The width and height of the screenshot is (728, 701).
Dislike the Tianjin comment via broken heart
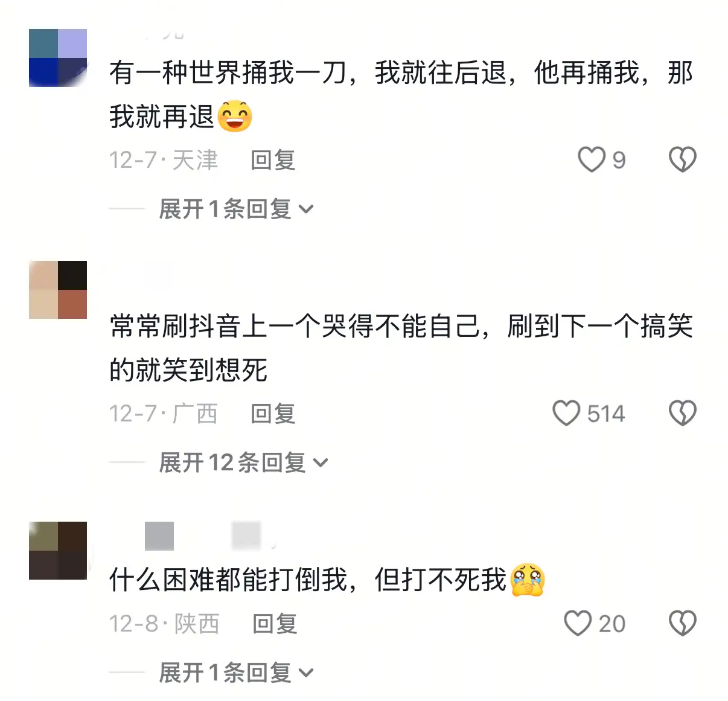tap(683, 160)
